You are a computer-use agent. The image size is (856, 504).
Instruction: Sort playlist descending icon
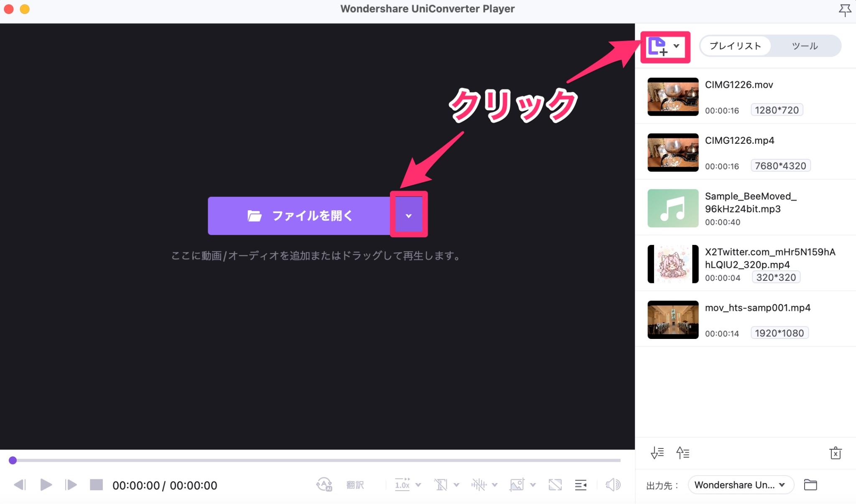pyautogui.click(x=657, y=453)
